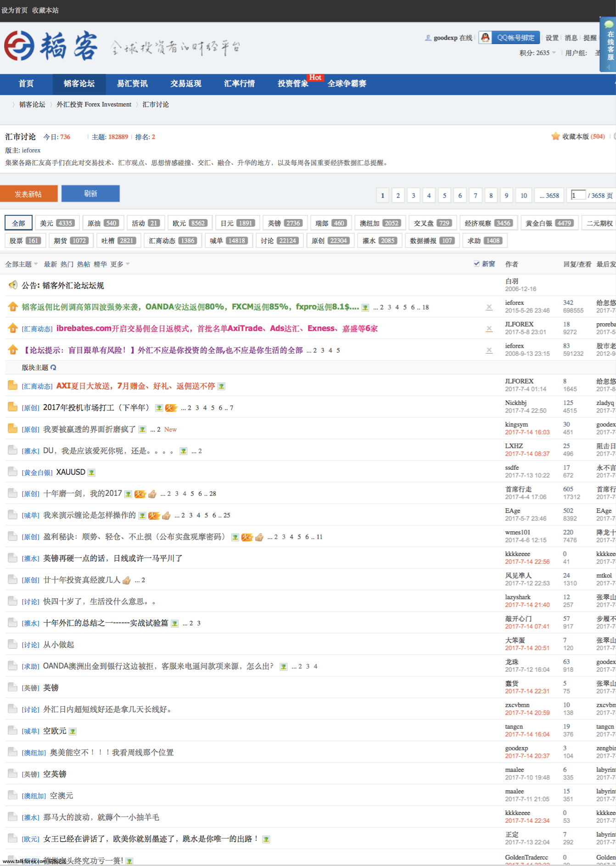Screen dimensions: 616x866
Task: Click hot flame icon on 盈利秘诀 thread
Action: [247, 537]
